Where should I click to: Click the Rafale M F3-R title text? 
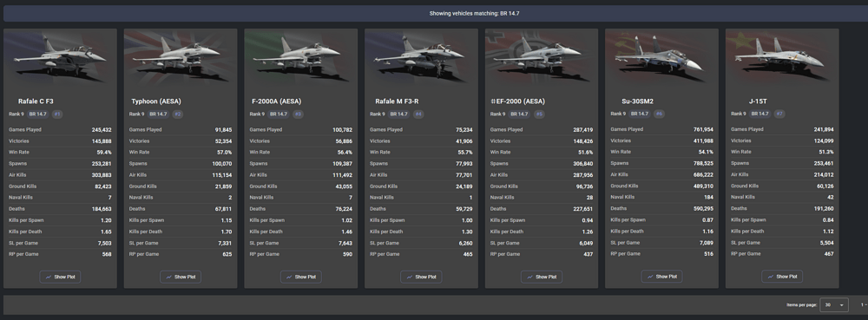click(x=397, y=101)
